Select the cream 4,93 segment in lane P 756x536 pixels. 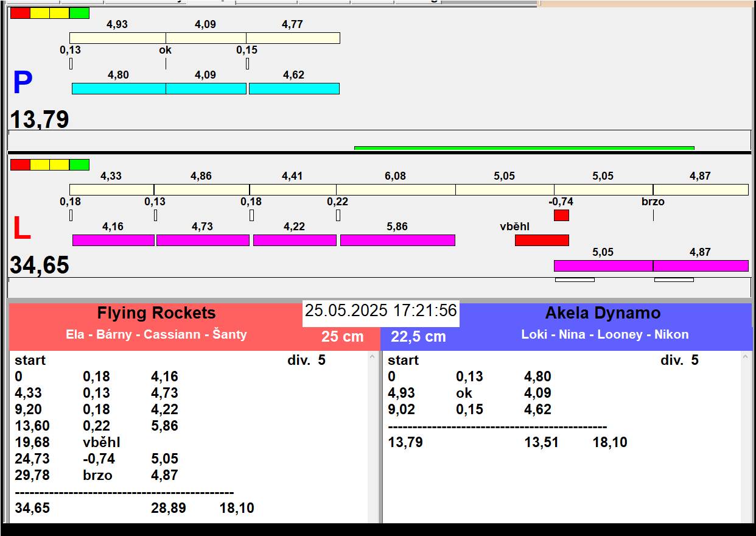(x=117, y=38)
